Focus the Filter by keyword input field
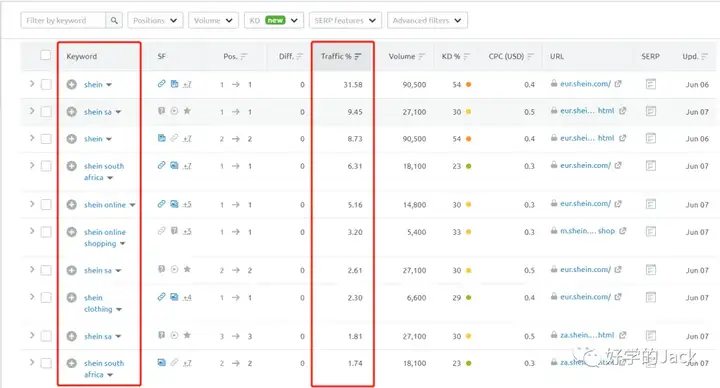 coord(63,21)
